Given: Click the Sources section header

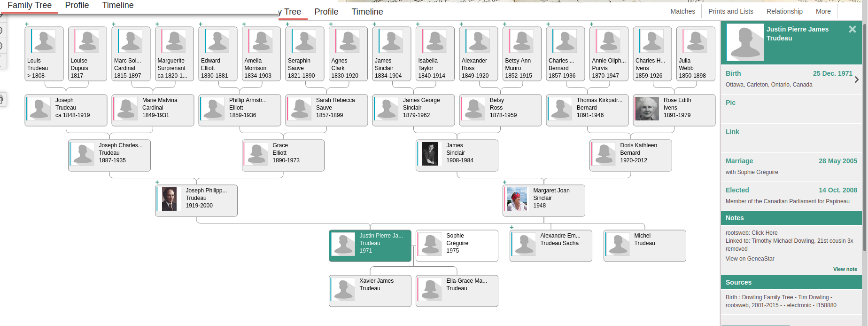Looking at the screenshot, I should pyautogui.click(x=791, y=282).
